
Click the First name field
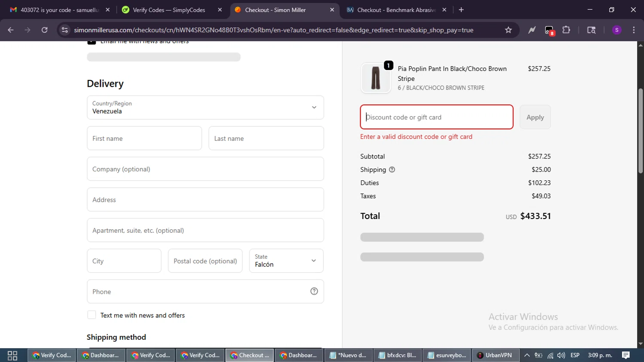pyautogui.click(x=144, y=138)
